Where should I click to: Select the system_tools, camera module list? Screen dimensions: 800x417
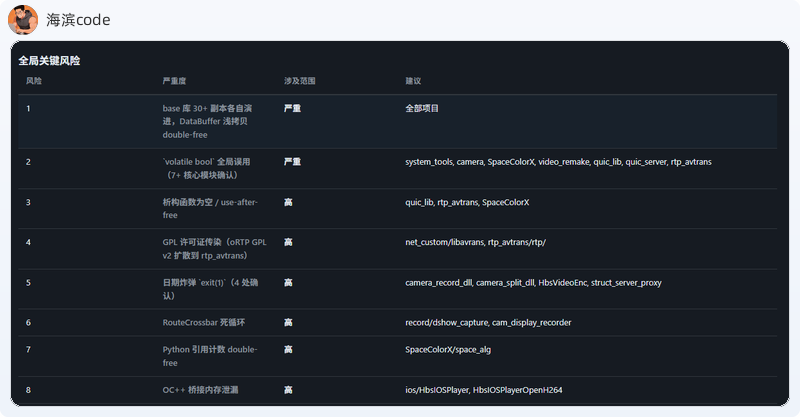pyautogui.click(x=558, y=162)
